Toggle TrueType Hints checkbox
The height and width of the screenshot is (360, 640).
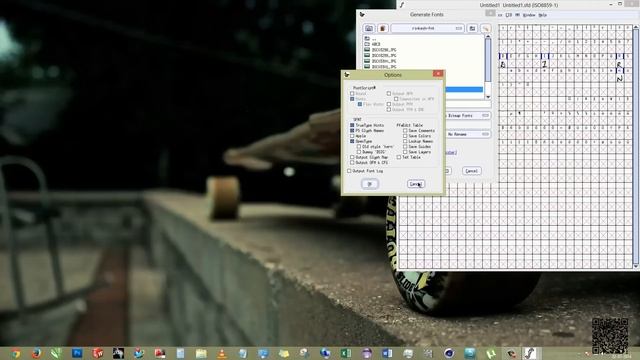(352, 125)
